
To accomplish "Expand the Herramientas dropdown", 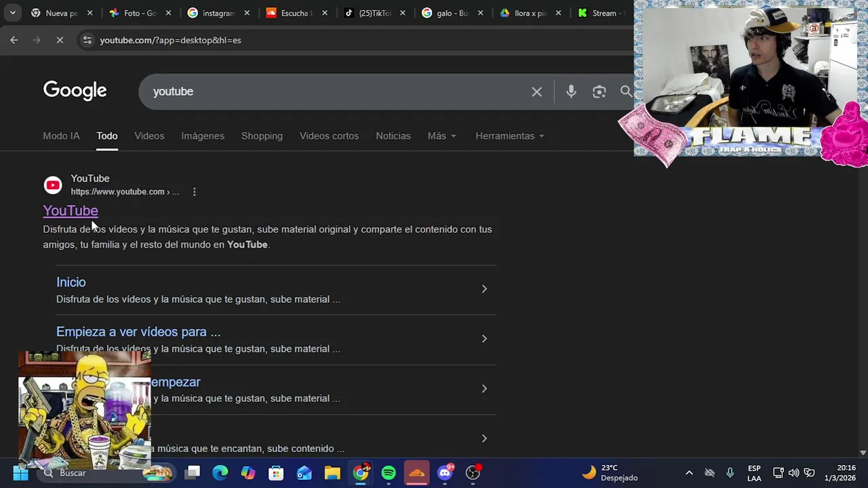I will tap(510, 136).
